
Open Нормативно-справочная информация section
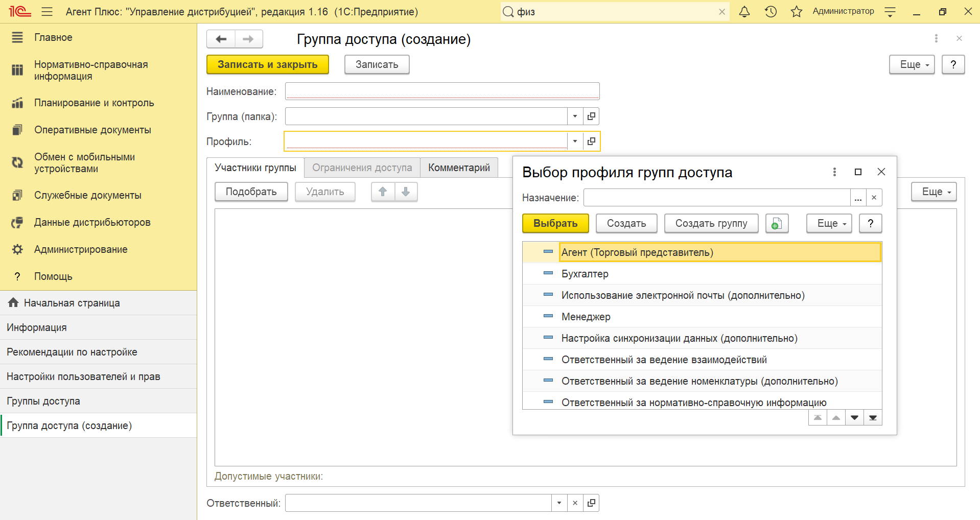pos(98,70)
